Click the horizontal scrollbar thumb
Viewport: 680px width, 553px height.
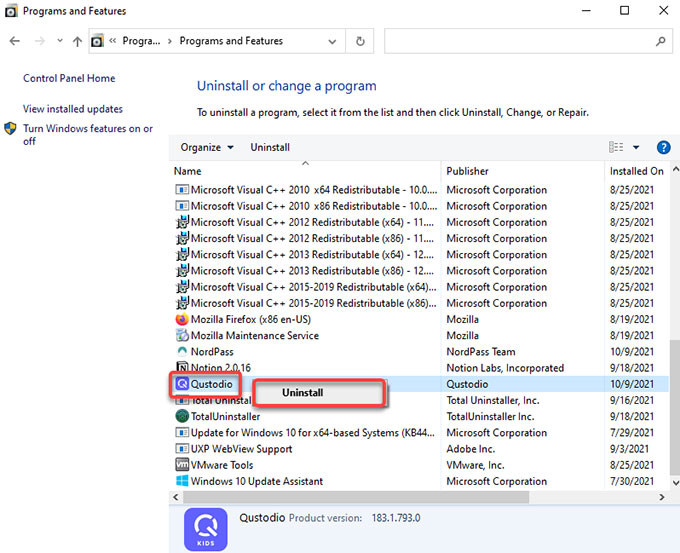[356, 497]
